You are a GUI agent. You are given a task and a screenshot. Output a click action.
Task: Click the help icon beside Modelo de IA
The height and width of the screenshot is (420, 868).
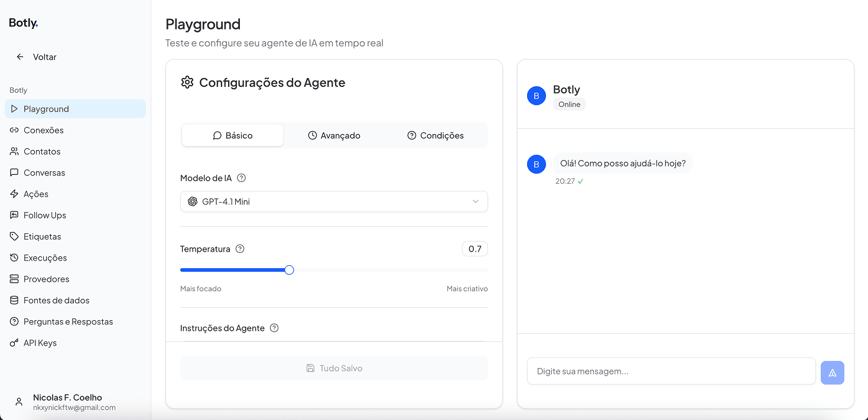(241, 178)
